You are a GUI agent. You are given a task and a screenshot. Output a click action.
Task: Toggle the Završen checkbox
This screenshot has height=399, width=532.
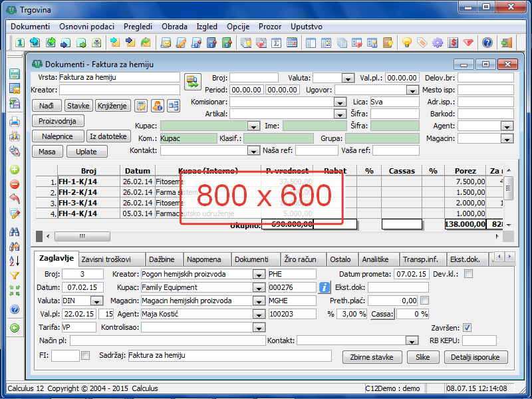pyautogui.click(x=467, y=327)
